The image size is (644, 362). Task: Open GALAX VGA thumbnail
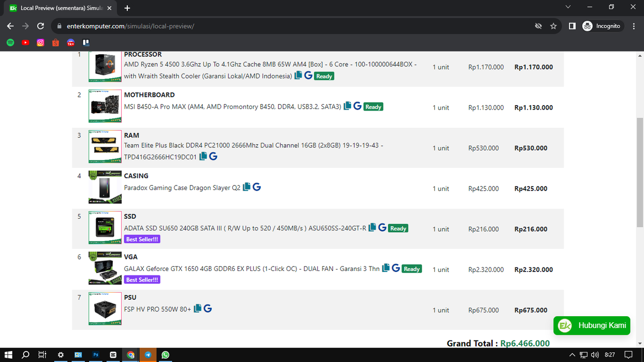pos(105,268)
